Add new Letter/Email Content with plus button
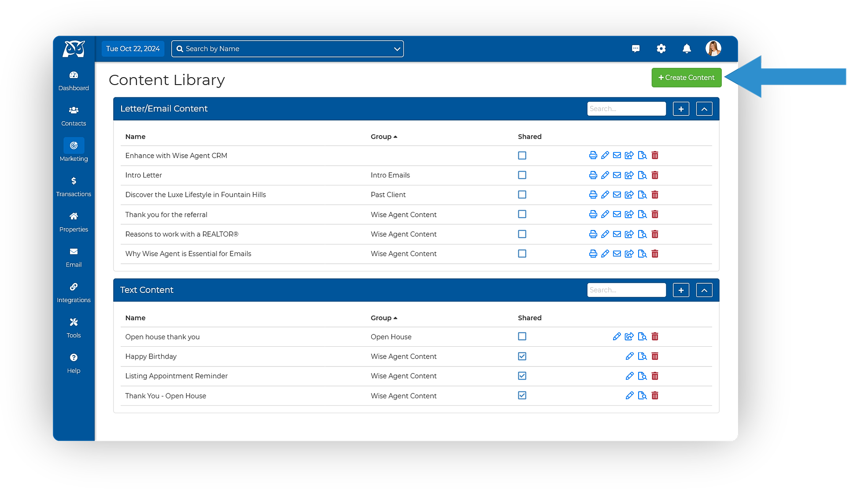The height and width of the screenshot is (489, 868). coord(681,109)
